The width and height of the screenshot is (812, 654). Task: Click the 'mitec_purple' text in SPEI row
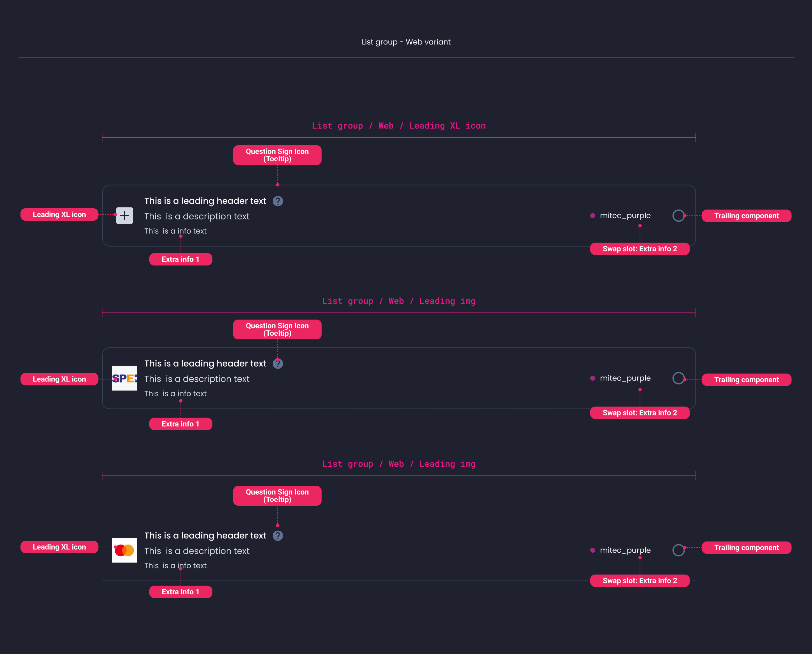click(x=625, y=378)
